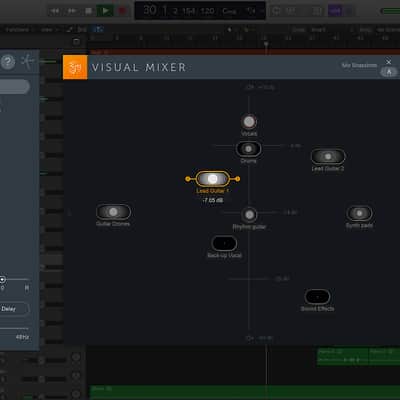Click the iZotope relay icon next to help
Screen dimensions: 400x400
(x=27, y=61)
